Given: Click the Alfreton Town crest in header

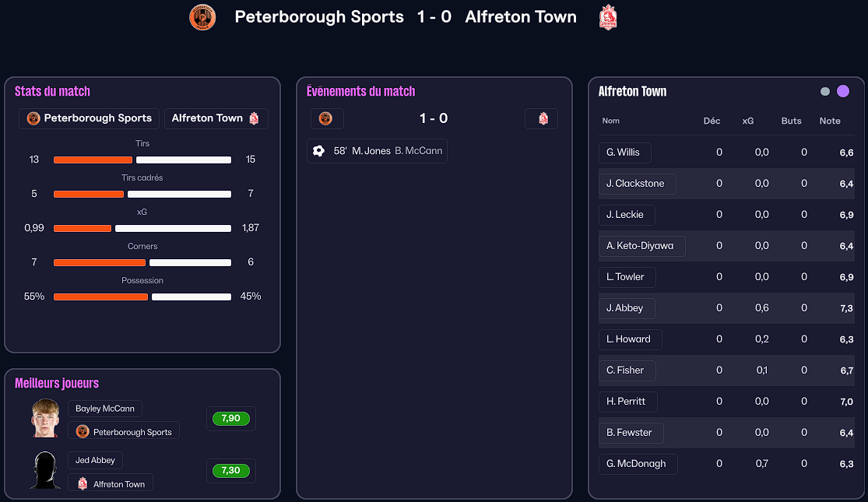Looking at the screenshot, I should [608, 17].
